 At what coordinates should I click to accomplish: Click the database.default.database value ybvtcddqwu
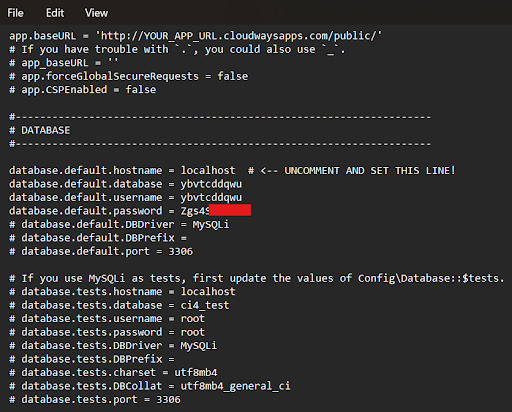211,184
